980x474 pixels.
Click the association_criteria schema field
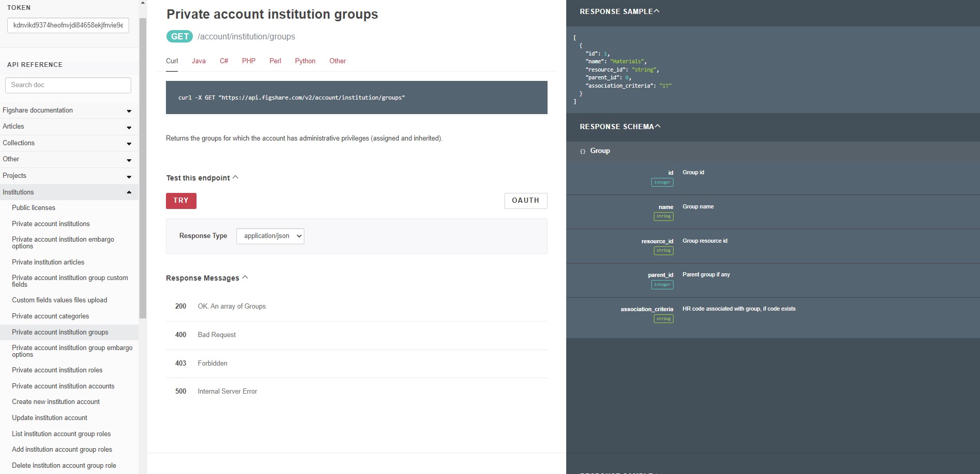click(x=647, y=310)
